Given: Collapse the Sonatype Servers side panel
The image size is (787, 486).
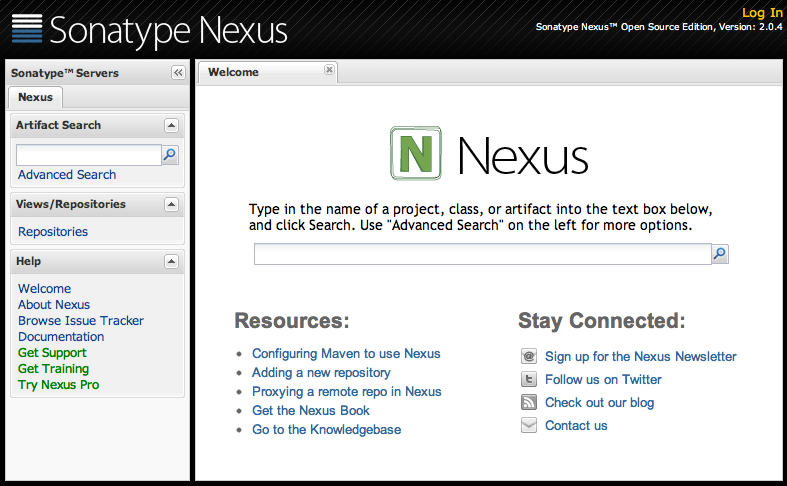Looking at the screenshot, I should pos(178,73).
